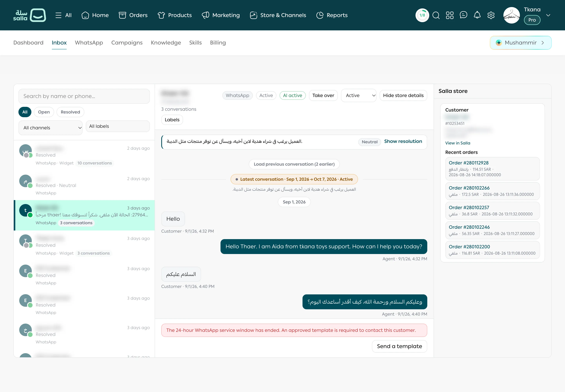The width and height of the screenshot is (565, 392).
Task: Toggle the AI active badge
Action: 293,95
